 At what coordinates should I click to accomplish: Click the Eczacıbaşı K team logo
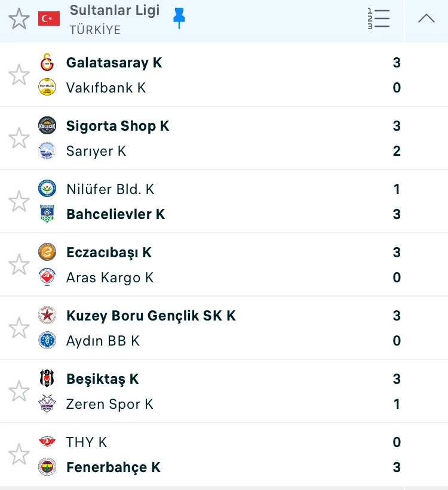point(47,252)
